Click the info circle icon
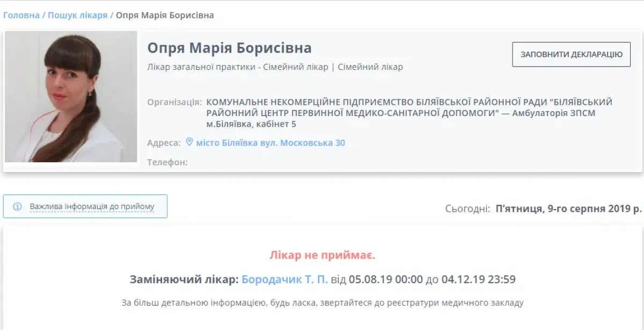Screen dimensions: 644x330 (17, 206)
